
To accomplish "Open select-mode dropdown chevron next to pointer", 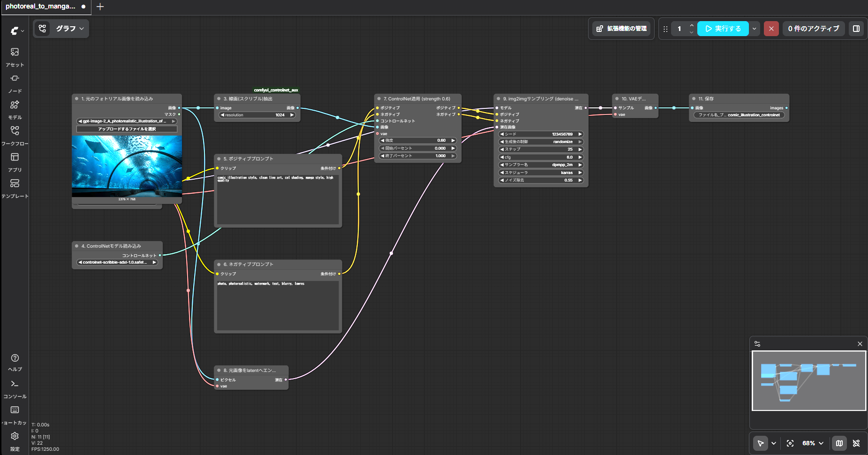I will pos(774,443).
